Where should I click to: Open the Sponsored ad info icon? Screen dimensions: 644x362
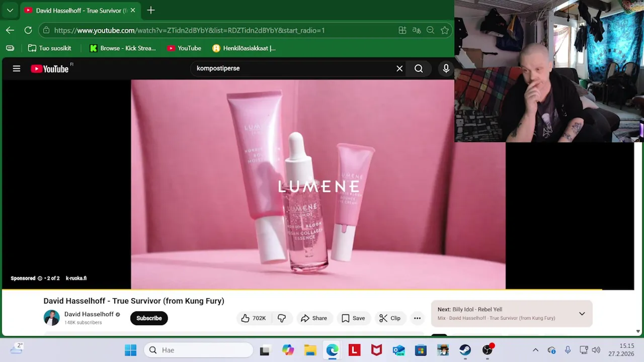point(40,278)
